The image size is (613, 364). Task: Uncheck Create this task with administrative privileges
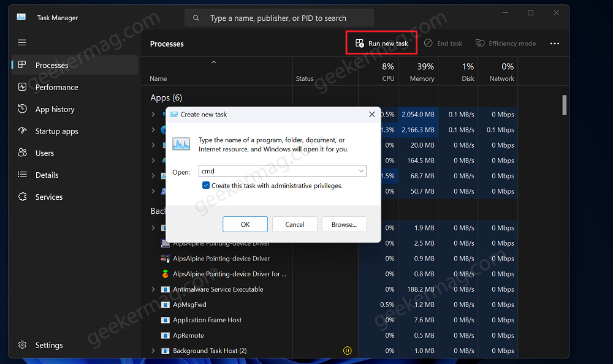click(205, 185)
